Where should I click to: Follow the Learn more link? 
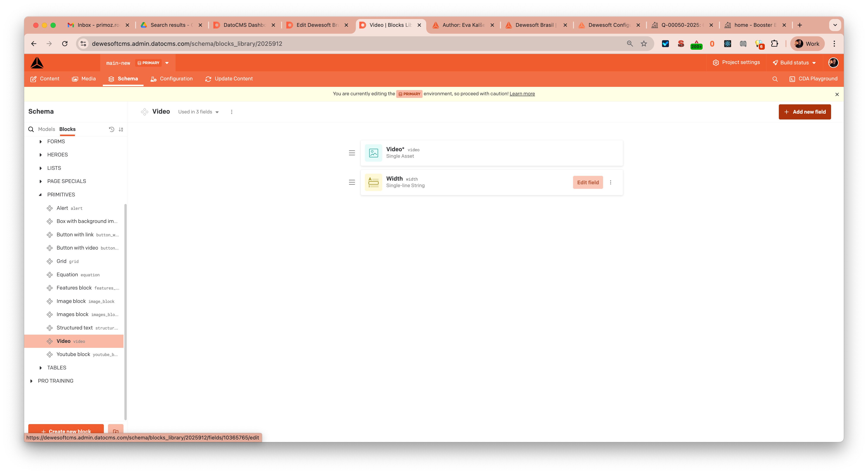pyautogui.click(x=522, y=94)
